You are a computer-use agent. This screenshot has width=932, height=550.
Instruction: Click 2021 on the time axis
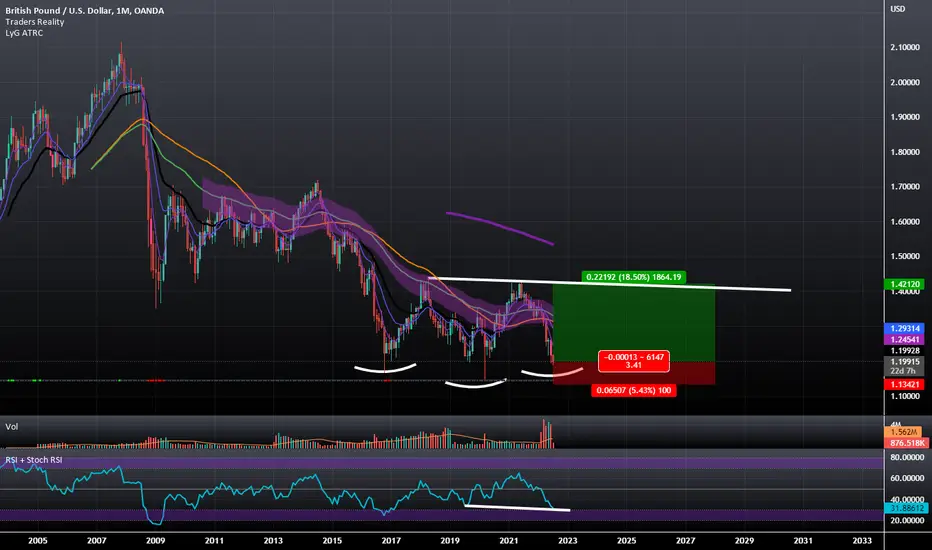pyautogui.click(x=509, y=540)
